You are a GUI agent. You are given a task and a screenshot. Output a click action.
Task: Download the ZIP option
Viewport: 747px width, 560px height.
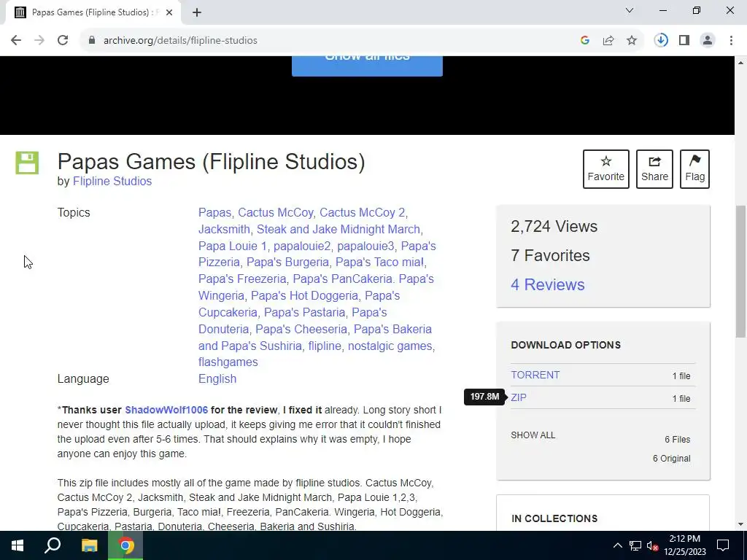519,397
